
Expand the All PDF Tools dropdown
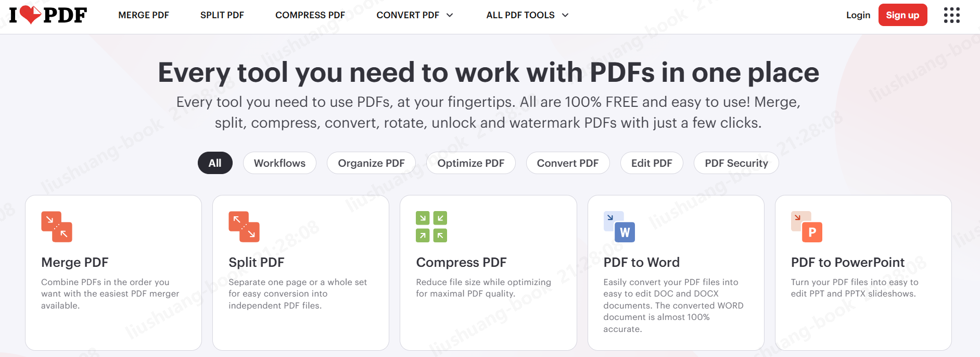(x=527, y=15)
